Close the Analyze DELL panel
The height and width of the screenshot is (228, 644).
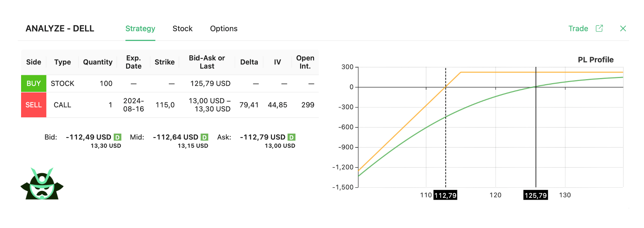pos(623,28)
